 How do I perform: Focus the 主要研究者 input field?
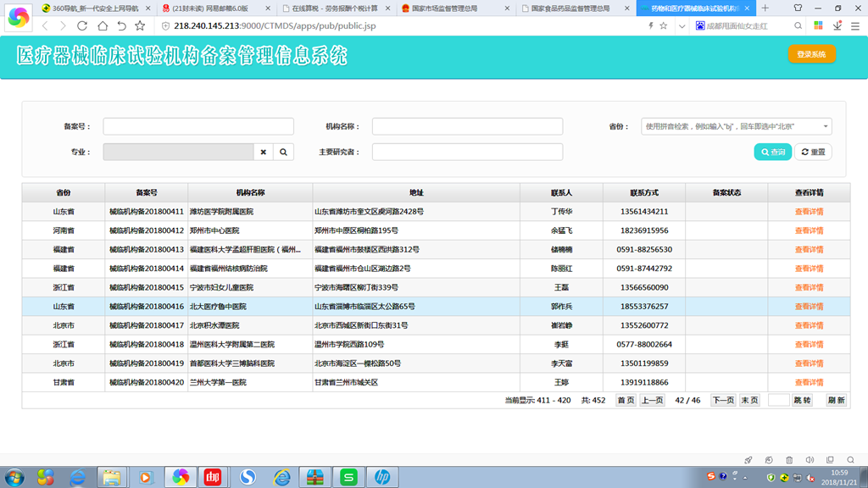467,152
